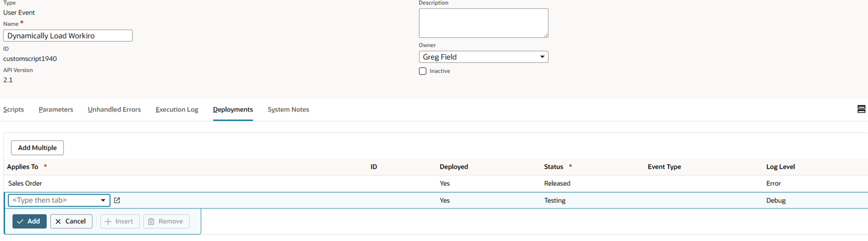The width and height of the screenshot is (868, 241).
Task: Open the System Notes tab
Action: pyautogui.click(x=288, y=110)
